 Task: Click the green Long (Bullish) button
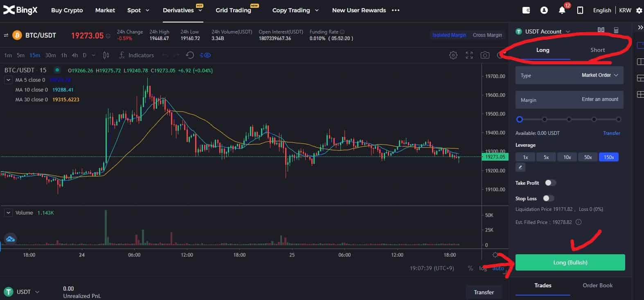[570, 262]
